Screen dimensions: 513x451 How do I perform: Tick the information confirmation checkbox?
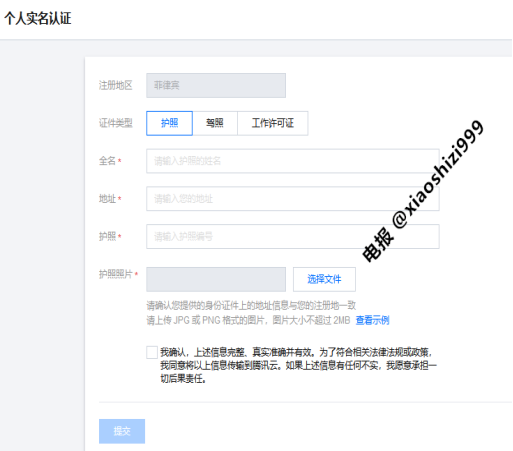click(x=152, y=352)
